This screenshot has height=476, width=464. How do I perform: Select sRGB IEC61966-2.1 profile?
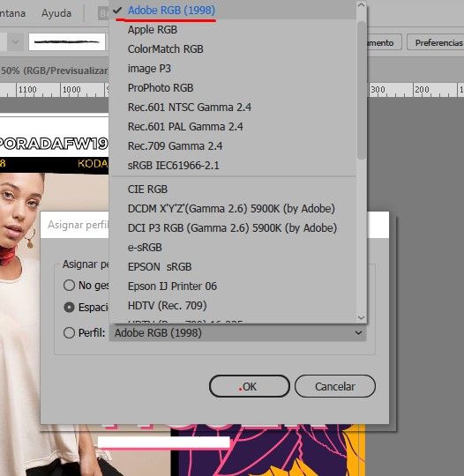(x=233, y=166)
